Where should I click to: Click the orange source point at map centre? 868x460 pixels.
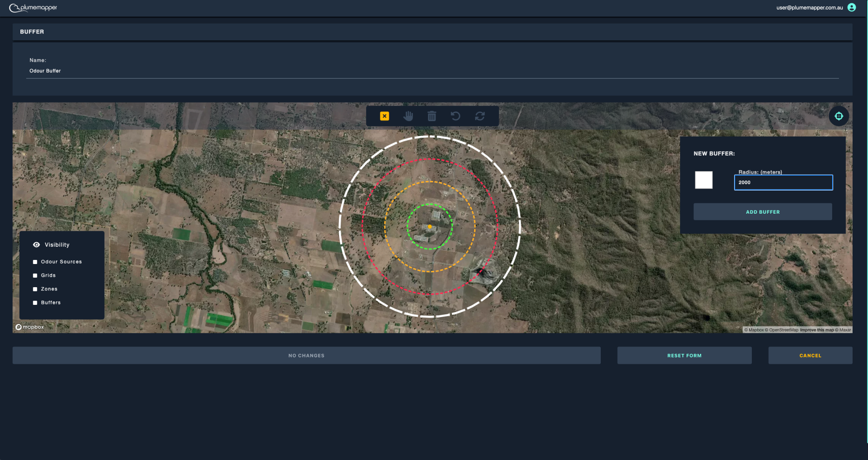pos(430,226)
